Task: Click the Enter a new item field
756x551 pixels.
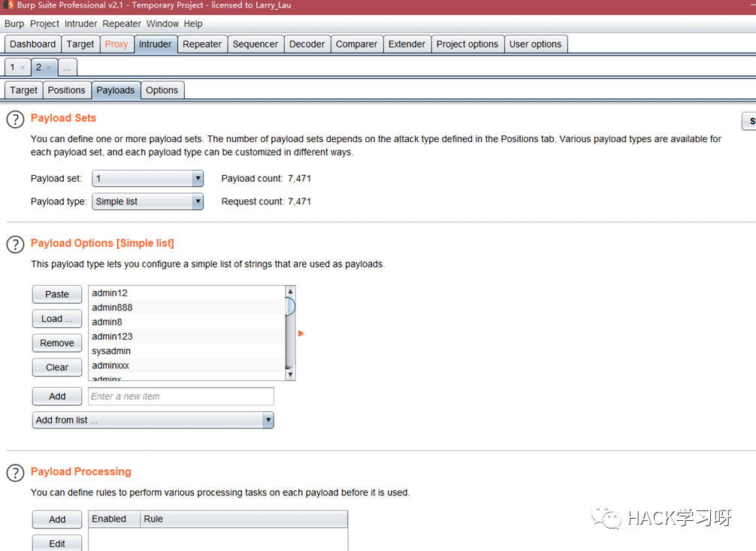Action: pyautogui.click(x=181, y=397)
